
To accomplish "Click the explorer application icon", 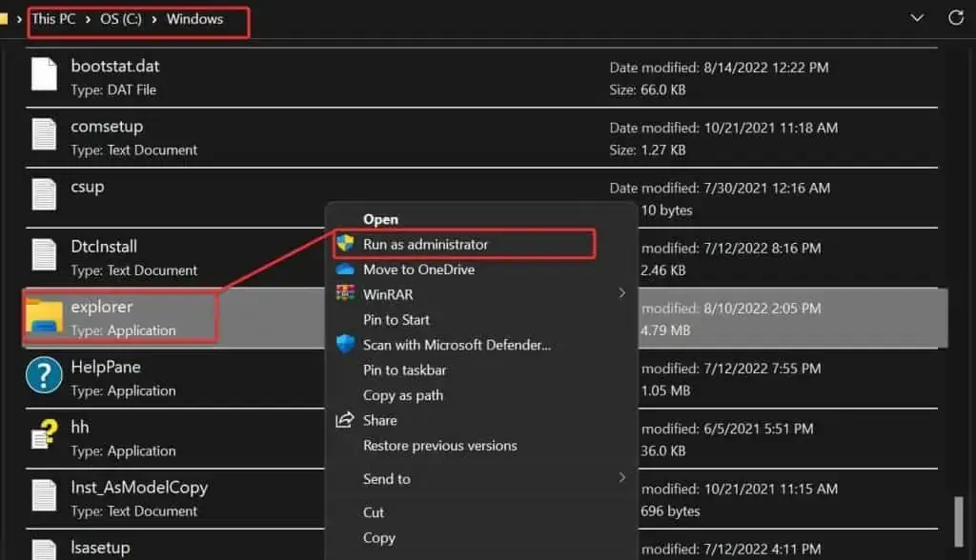I will tap(44, 316).
